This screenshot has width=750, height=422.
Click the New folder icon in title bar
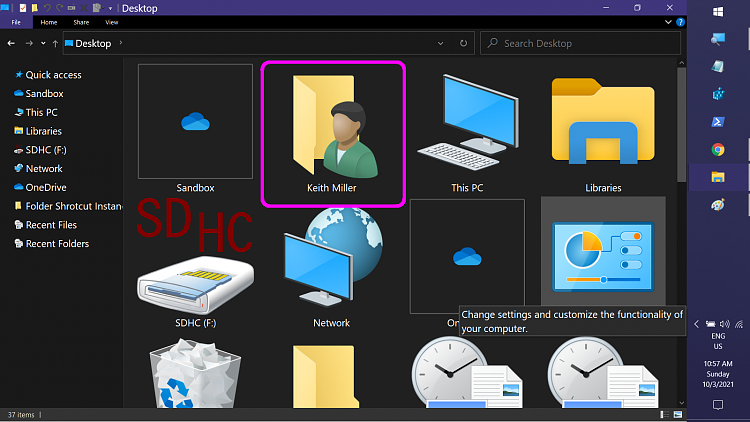pyautogui.click(x=34, y=8)
